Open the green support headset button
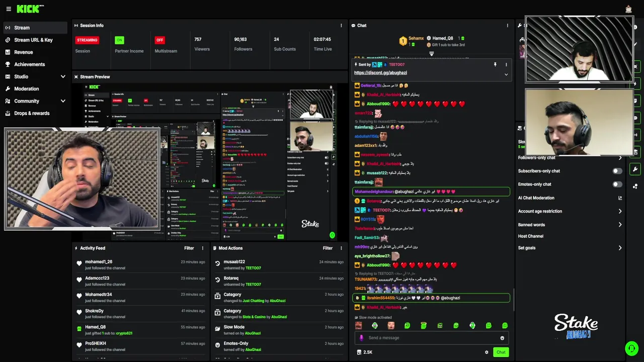The height and width of the screenshot is (362, 644). click(x=631, y=348)
